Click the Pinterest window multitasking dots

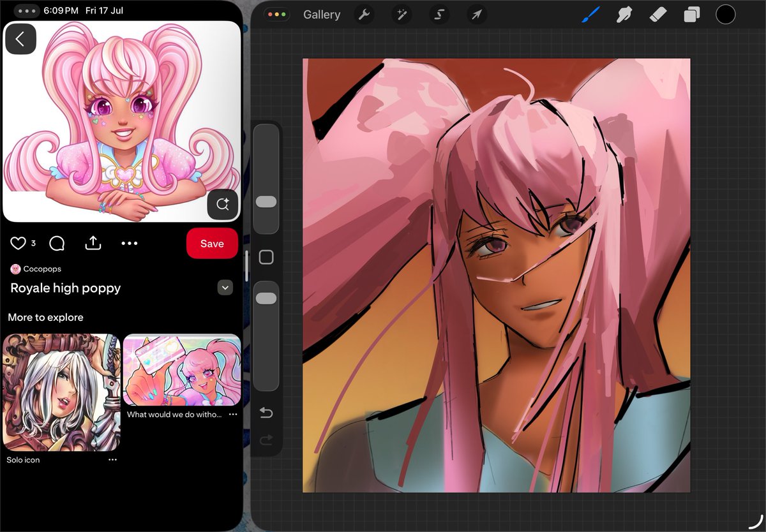tap(27, 11)
